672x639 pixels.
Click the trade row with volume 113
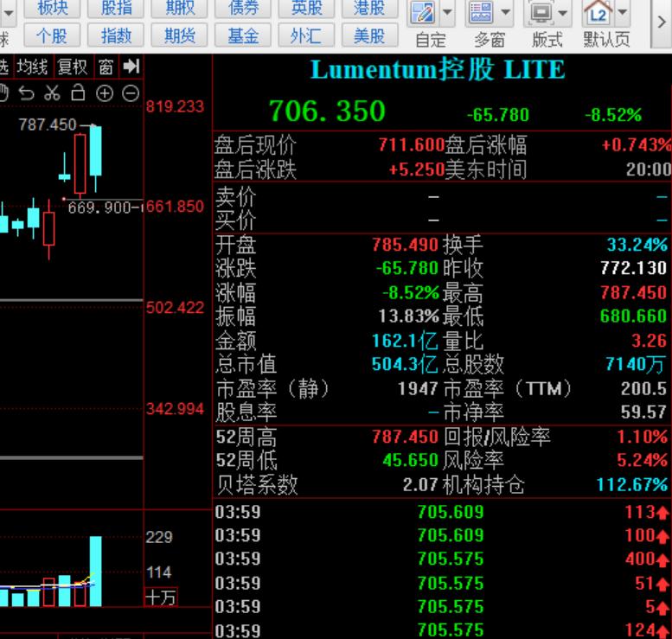(x=441, y=512)
